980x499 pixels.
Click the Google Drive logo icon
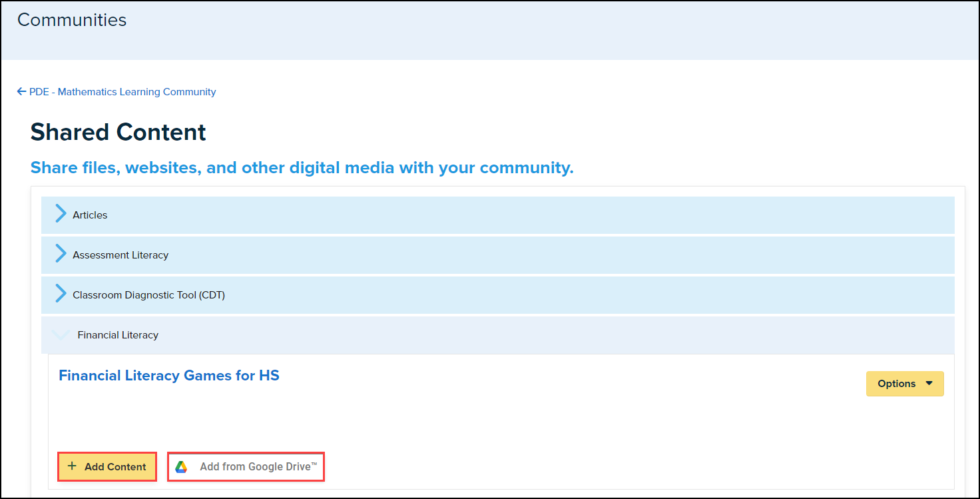pyautogui.click(x=181, y=467)
